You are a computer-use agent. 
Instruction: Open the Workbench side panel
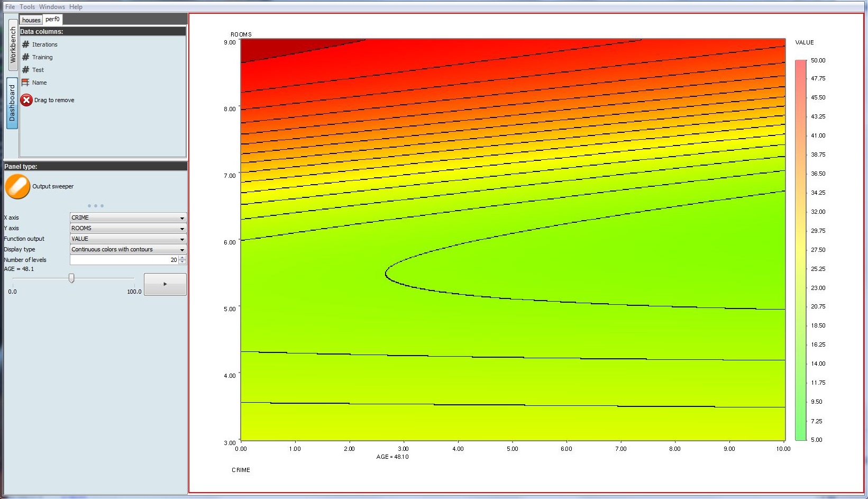tap(12, 45)
